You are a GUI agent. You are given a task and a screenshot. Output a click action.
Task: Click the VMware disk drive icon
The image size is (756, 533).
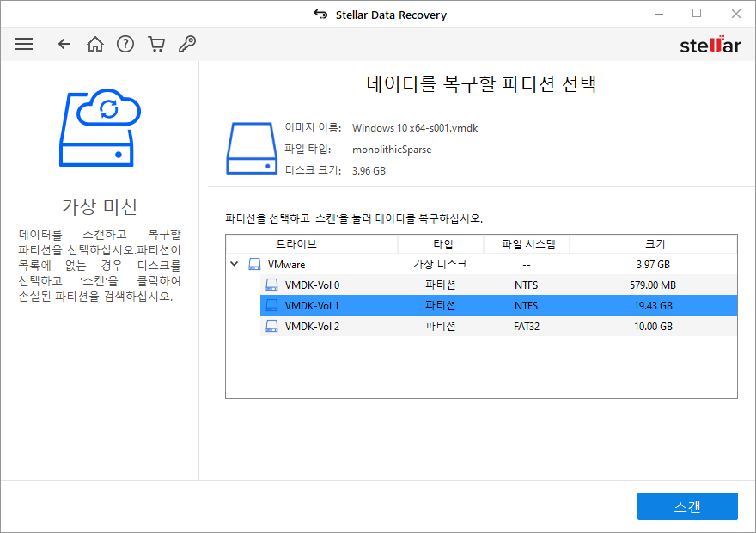(254, 264)
